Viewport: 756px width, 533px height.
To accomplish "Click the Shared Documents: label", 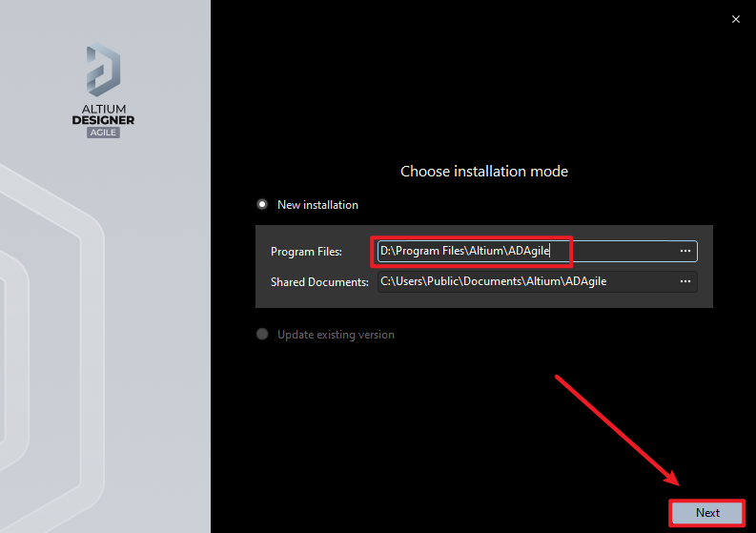I will 319,282.
